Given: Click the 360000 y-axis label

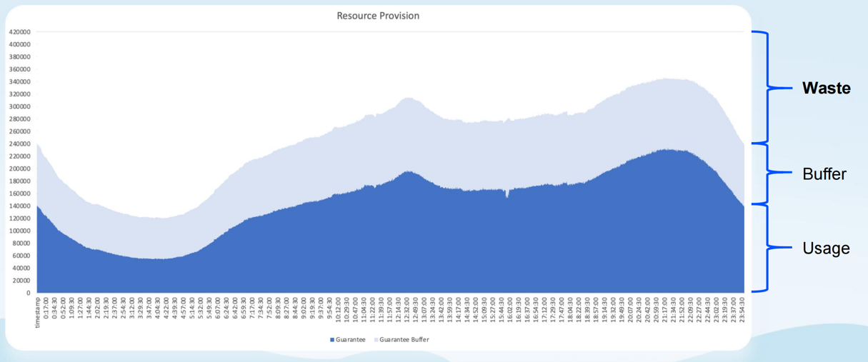Looking at the screenshot, I should [19, 69].
